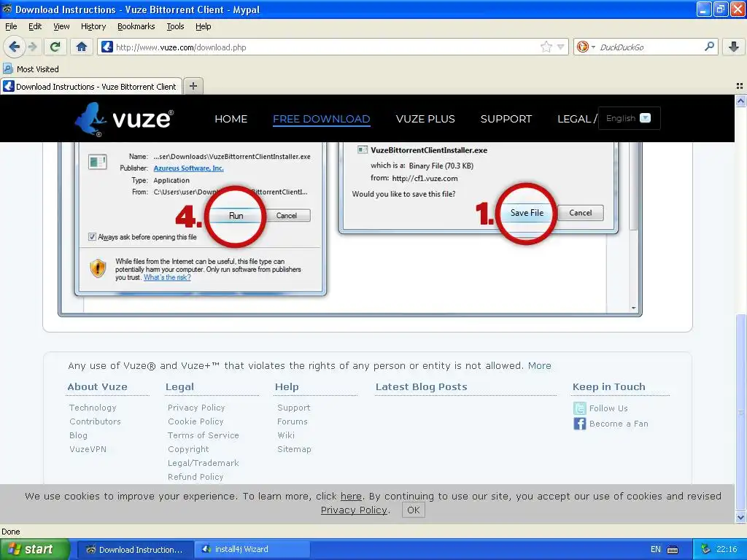
Task: Open the tab groups icon at right of tab bar
Action: (x=740, y=86)
